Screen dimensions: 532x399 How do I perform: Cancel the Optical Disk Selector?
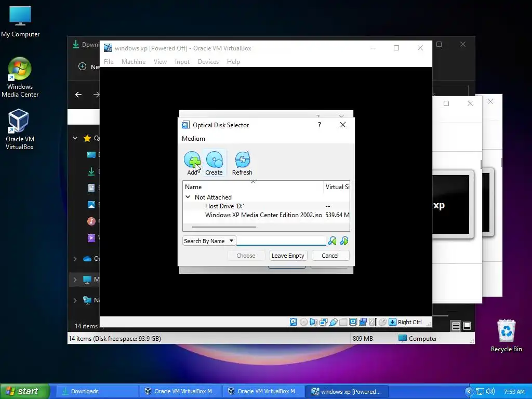click(330, 256)
